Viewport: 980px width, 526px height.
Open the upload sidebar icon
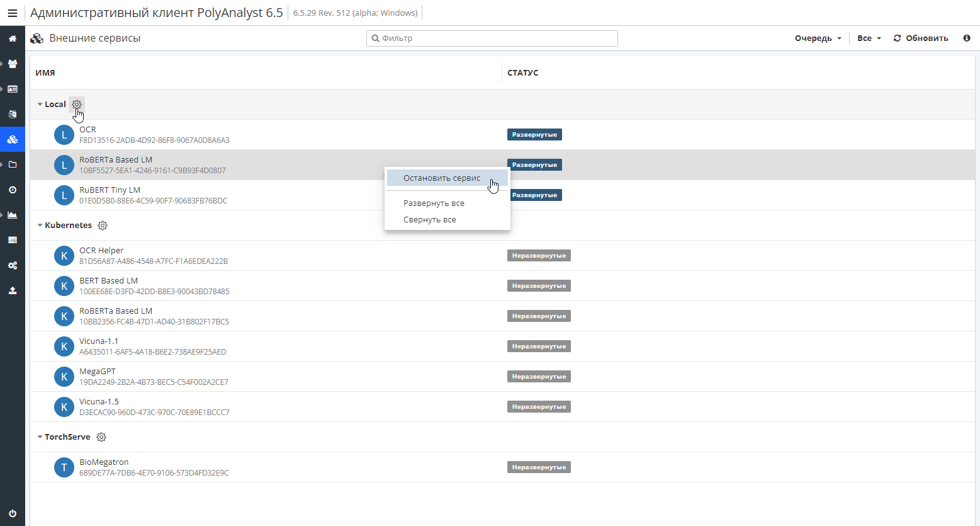(x=12, y=290)
